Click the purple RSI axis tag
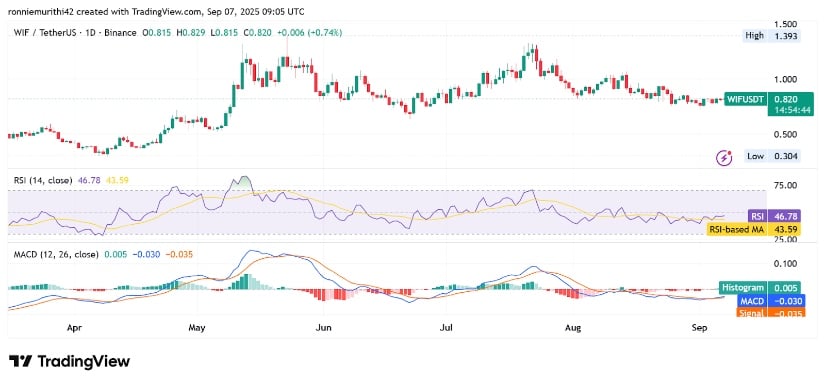 click(757, 216)
